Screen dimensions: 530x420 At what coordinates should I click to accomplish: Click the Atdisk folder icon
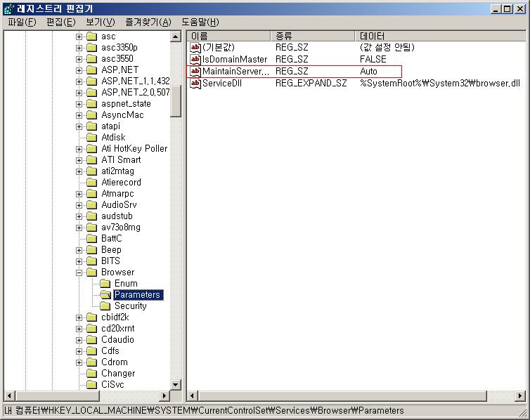click(91, 138)
